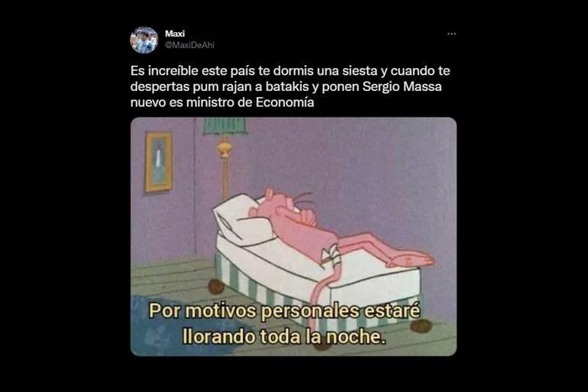This screenshot has height=392, width=588.
Task: Click the Pink Panther's face in the image
Action: (287, 206)
